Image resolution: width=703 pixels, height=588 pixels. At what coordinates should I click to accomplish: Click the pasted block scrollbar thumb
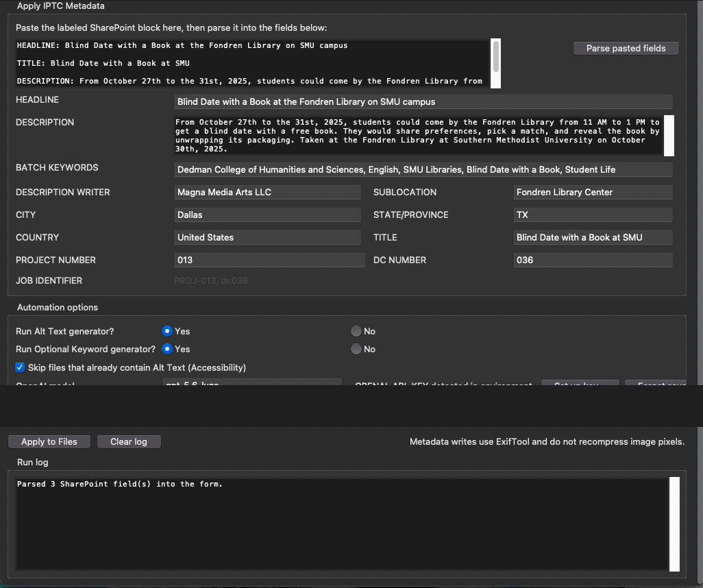496,56
